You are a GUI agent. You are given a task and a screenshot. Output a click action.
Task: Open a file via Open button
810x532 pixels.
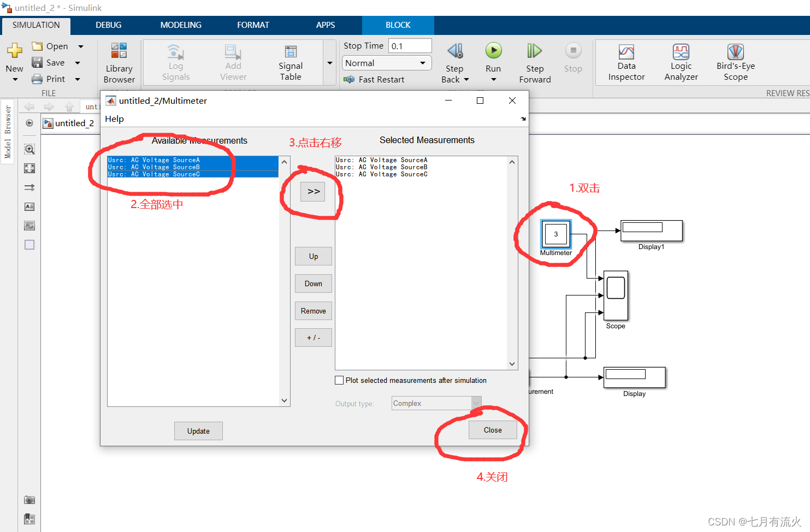tap(50, 46)
